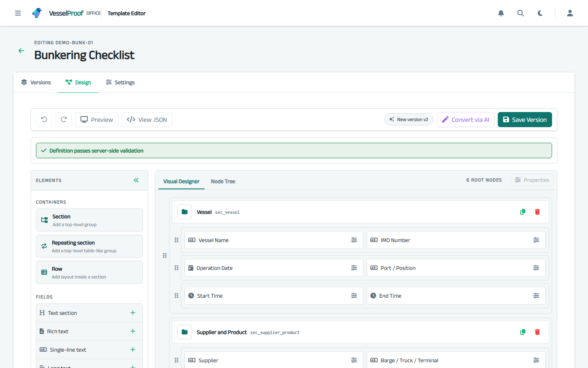This screenshot has height=368, width=588.
Task: Grab the Vessel Name row drag handle
Action: click(x=176, y=240)
